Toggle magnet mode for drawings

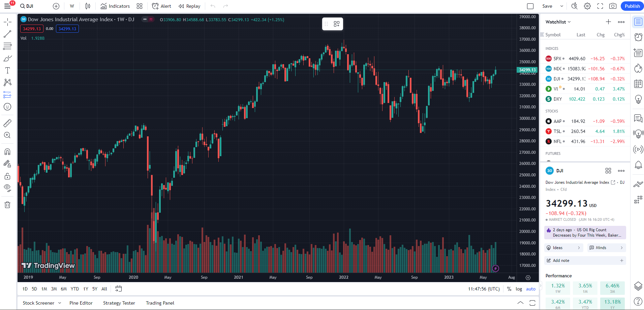7,151
